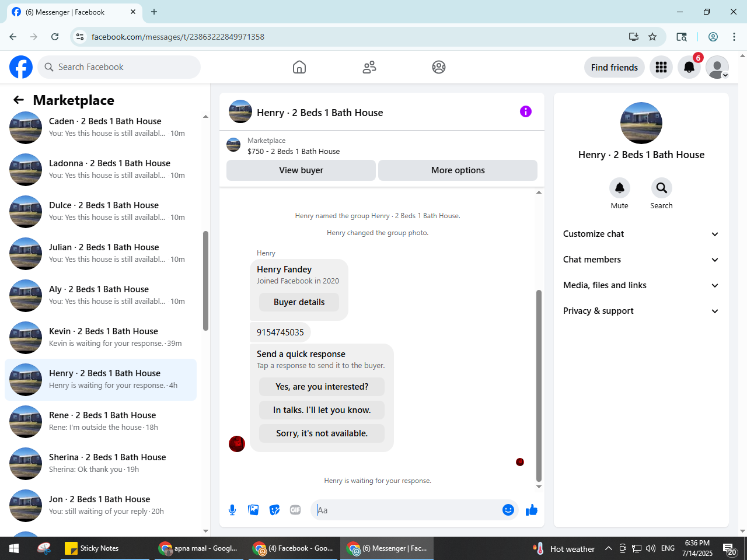Viewport: 747px width, 560px height.
Task: Expand Privacy & support section
Action: 641,311
